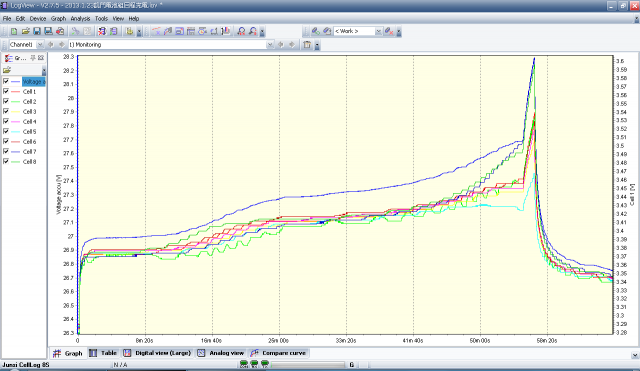Open the Compare curve tab
The width and height of the screenshot is (640, 371).
[x=278, y=353]
